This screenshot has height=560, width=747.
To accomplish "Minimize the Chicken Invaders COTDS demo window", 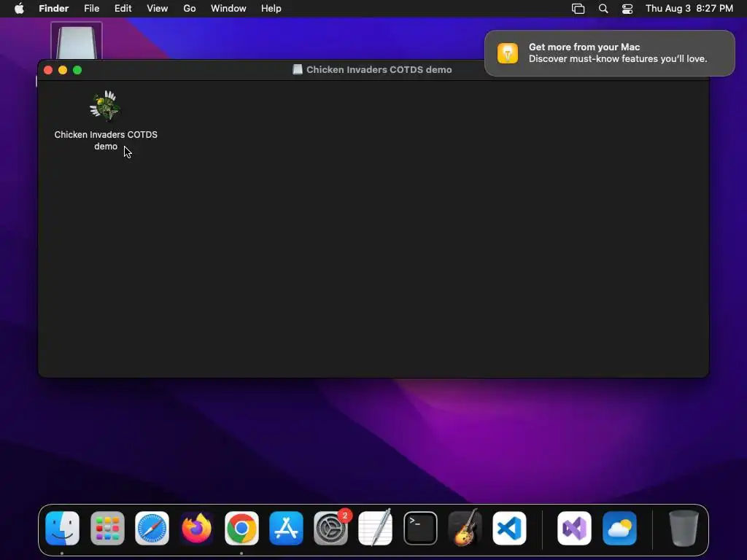I will tap(63, 70).
